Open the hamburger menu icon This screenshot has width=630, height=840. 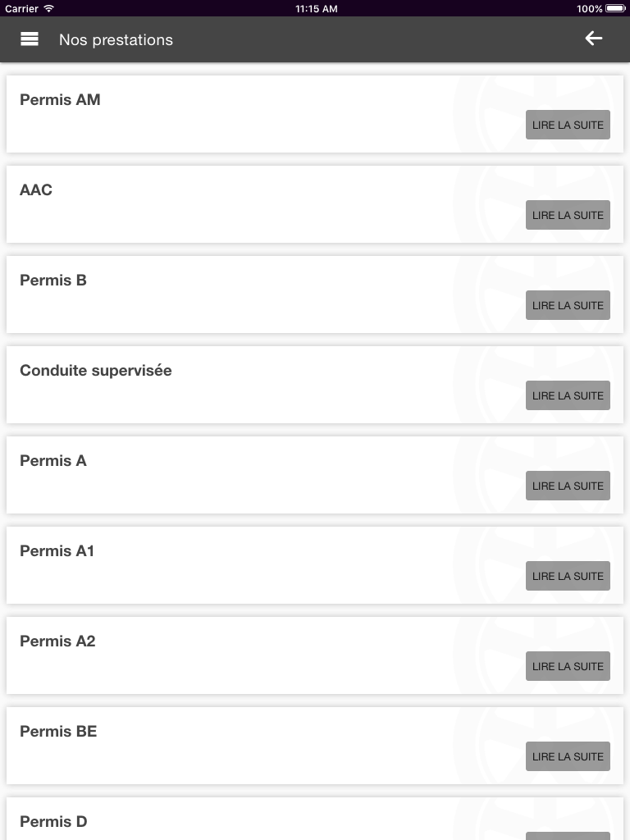[30, 39]
